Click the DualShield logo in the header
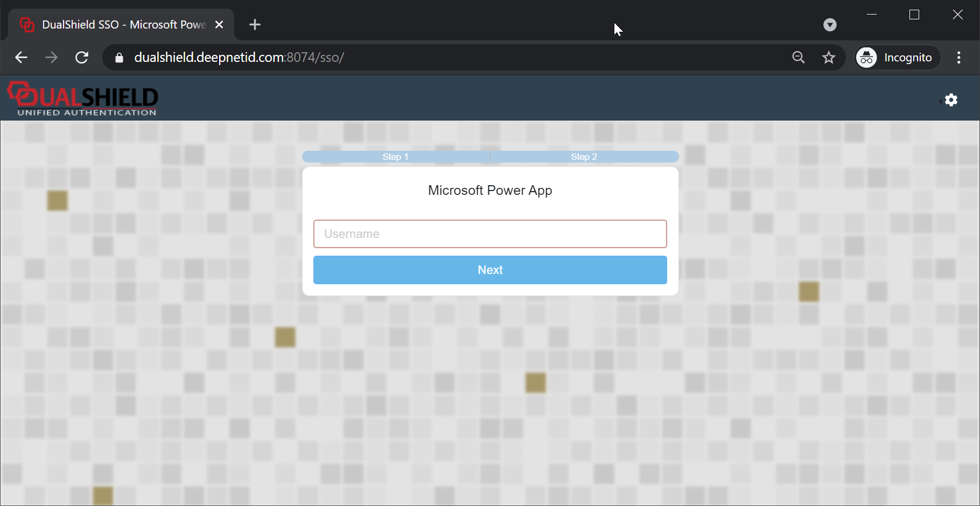This screenshot has height=506, width=980. tap(82, 99)
